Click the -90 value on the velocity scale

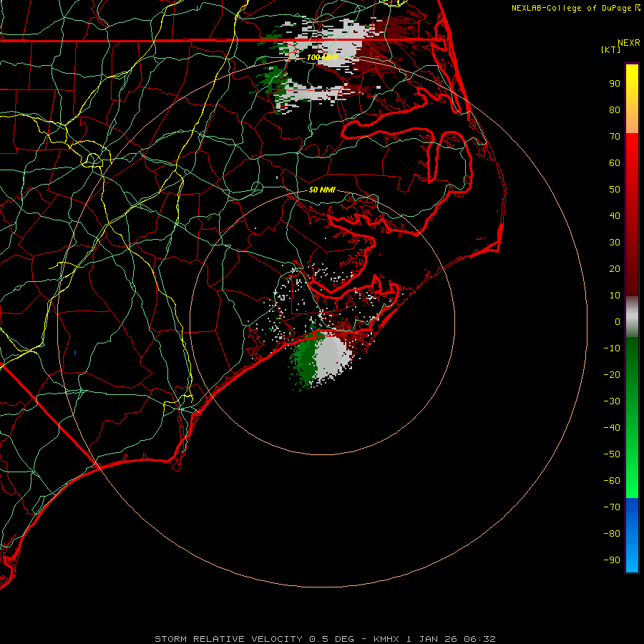click(612, 560)
